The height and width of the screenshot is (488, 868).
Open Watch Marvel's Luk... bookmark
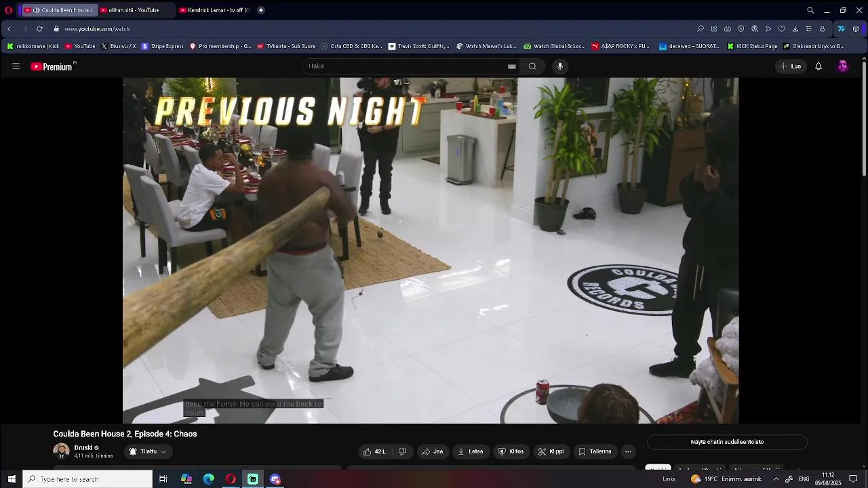click(486, 47)
